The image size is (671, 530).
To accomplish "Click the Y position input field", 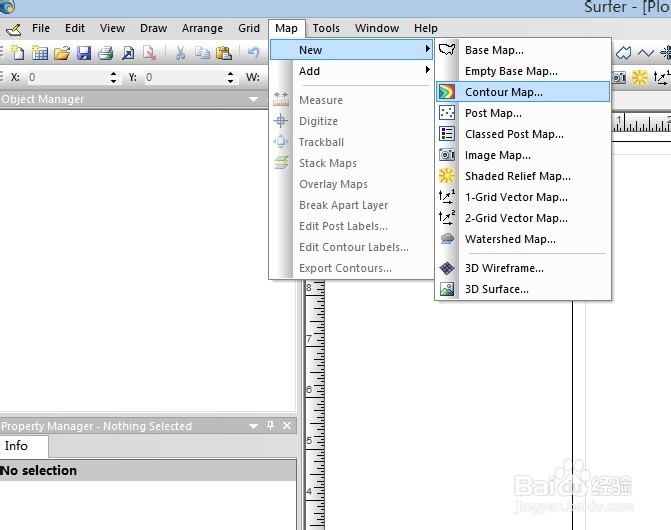I will point(185,77).
